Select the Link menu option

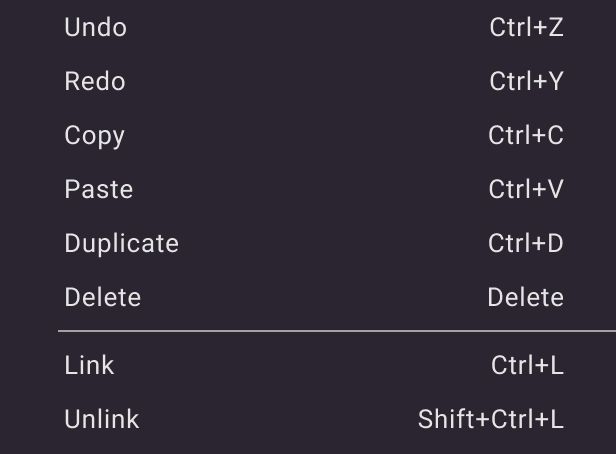[x=90, y=365]
